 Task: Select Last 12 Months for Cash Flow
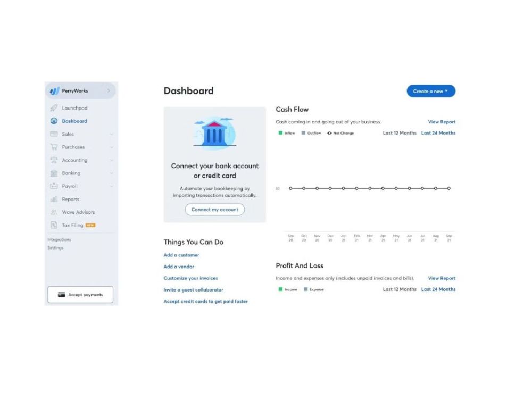click(400, 133)
